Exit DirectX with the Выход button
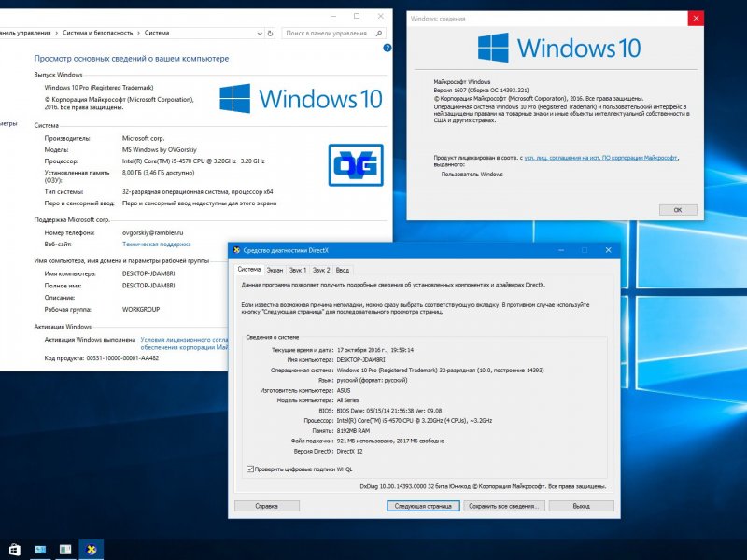Image resolution: width=747 pixels, height=560 pixels. pyautogui.click(x=581, y=506)
